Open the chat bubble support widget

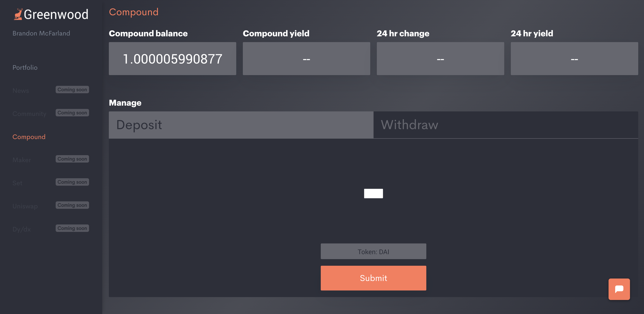coord(619,289)
